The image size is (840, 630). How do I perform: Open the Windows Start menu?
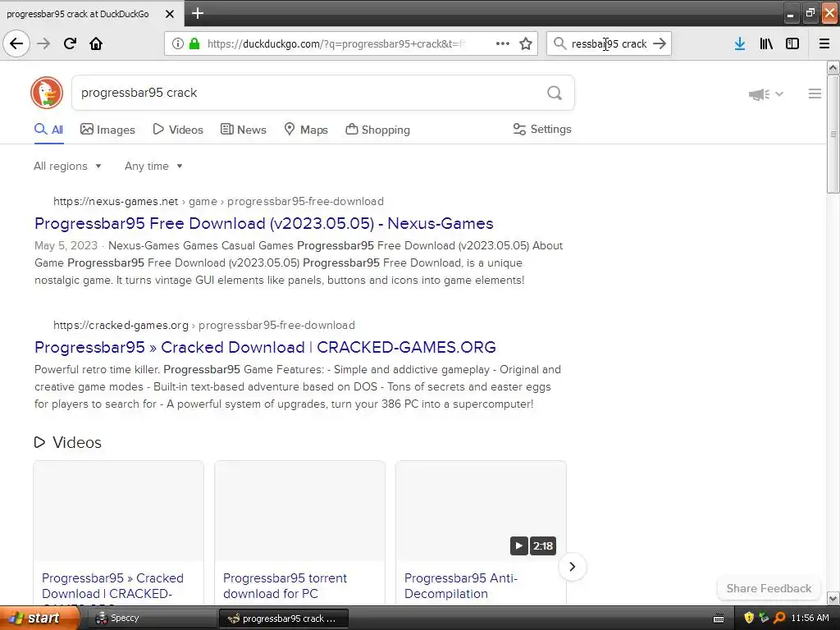[40, 619]
